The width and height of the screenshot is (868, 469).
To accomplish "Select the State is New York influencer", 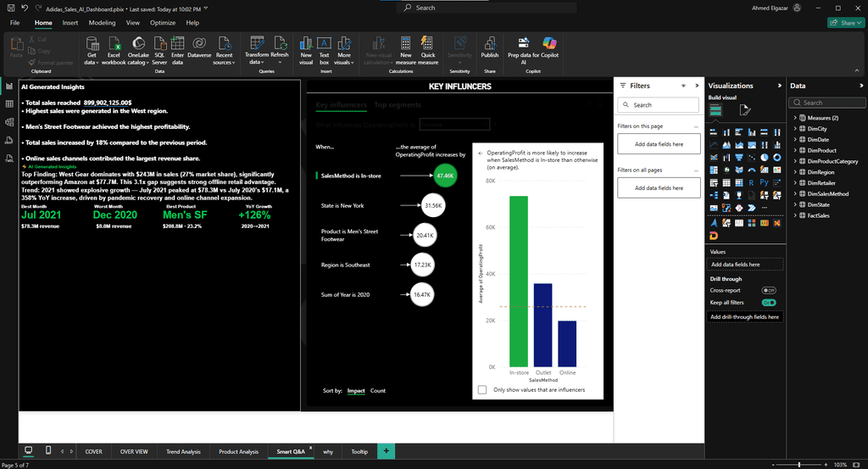I will [x=342, y=205].
